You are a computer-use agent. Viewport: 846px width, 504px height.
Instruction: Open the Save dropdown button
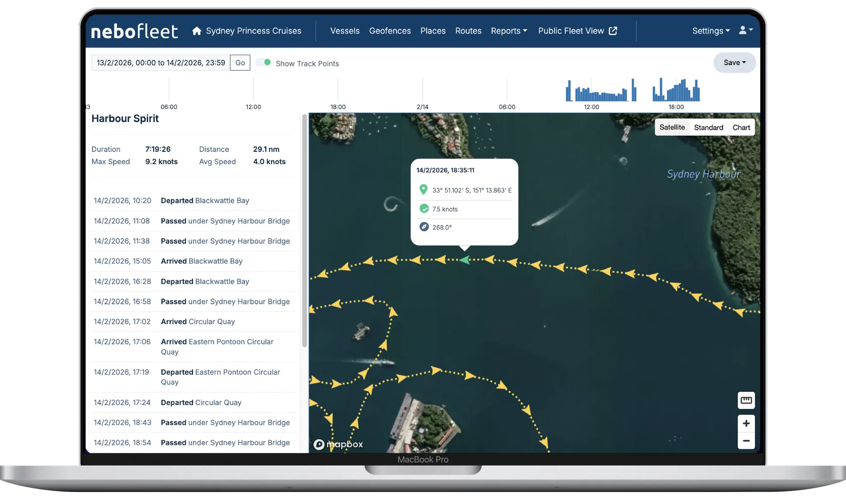(734, 63)
